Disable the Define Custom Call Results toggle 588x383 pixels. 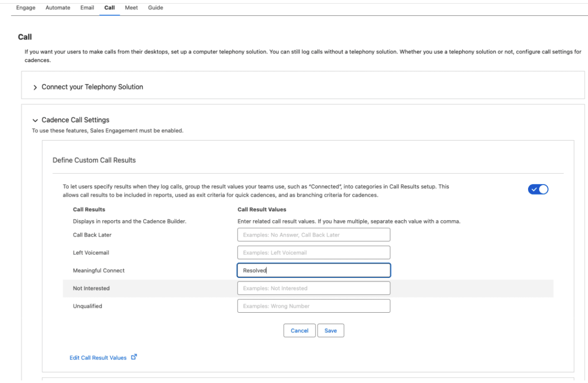538,189
